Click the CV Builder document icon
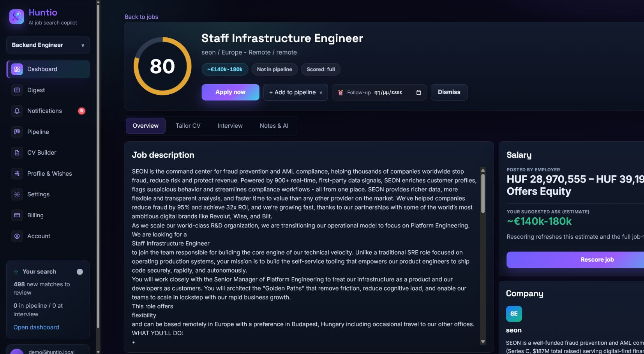Image resolution: width=644 pixels, height=354 pixels. [17, 153]
